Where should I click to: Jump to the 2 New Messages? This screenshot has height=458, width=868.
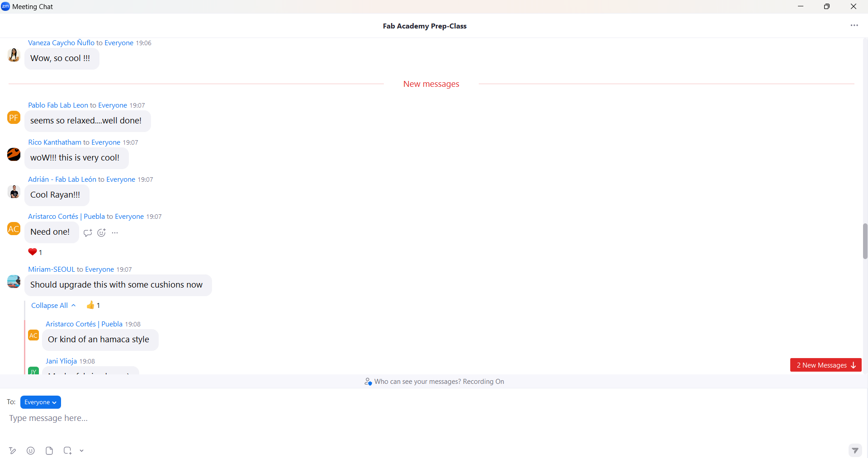[826, 365]
